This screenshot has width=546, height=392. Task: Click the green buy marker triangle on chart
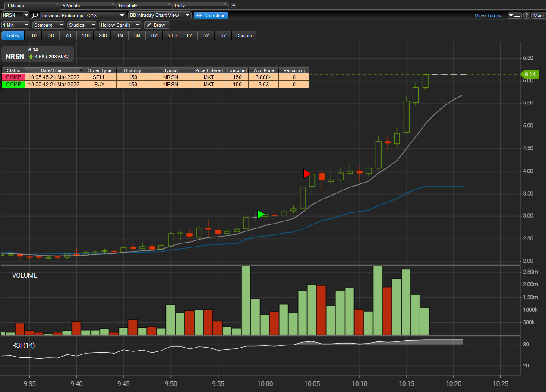coord(261,214)
